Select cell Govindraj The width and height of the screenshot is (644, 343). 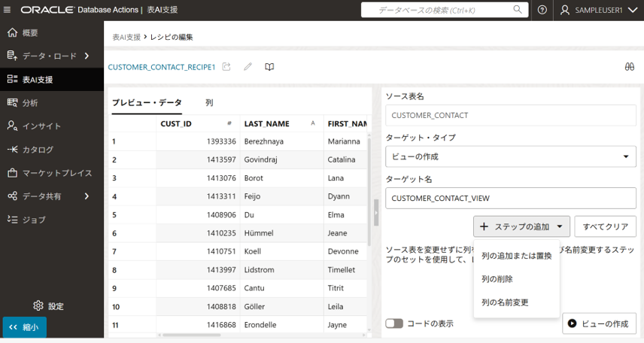coord(281,159)
